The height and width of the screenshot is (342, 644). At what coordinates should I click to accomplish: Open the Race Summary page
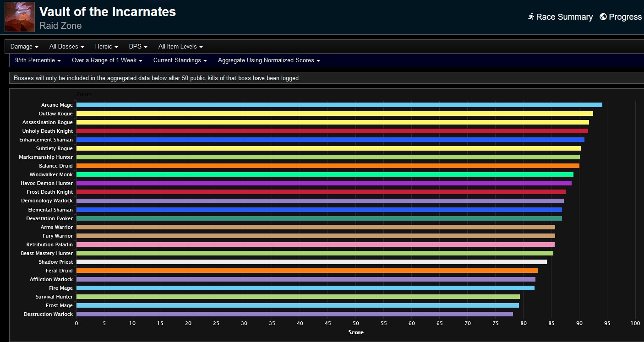click(x=563, y=16)
